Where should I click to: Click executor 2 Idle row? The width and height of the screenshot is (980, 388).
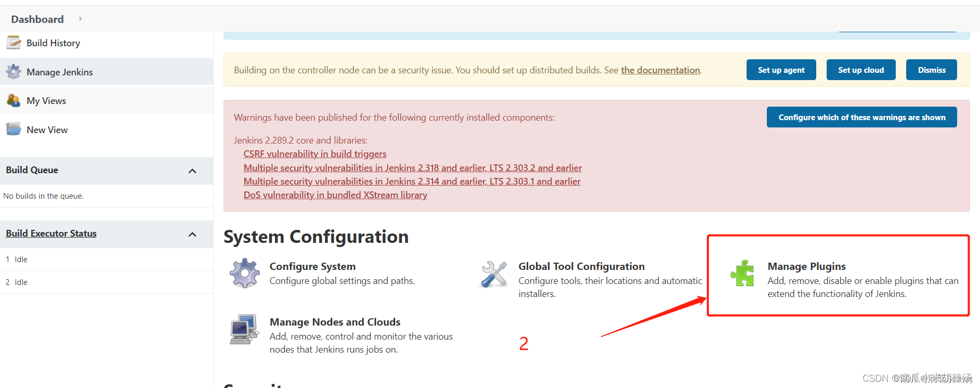107,282
